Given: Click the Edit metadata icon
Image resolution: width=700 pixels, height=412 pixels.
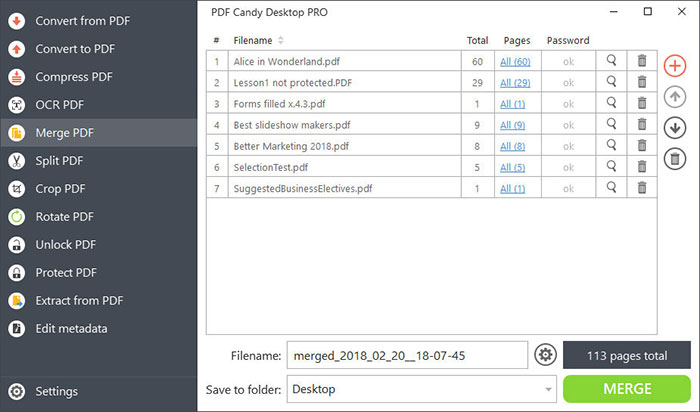Looking at the screenshot, I should tap(17, 329).
